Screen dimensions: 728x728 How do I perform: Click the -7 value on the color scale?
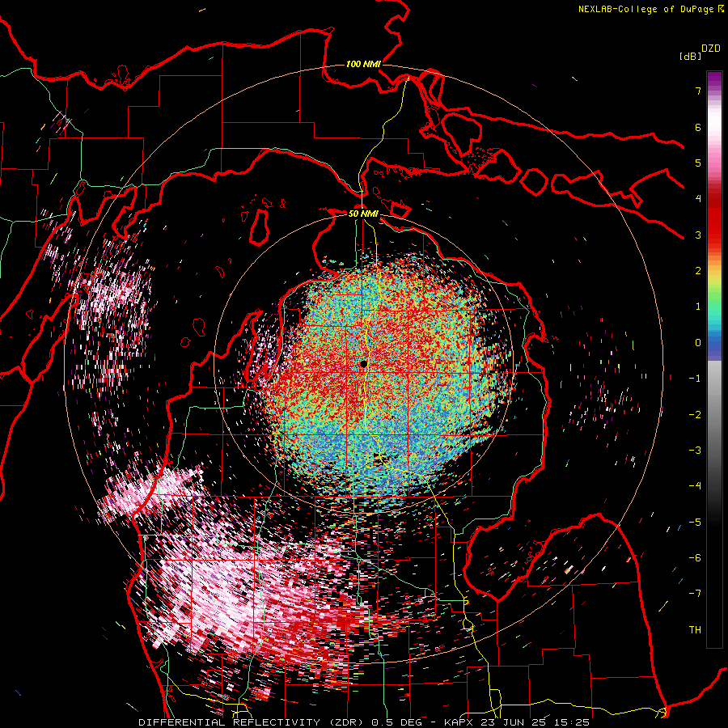[695, 594]
